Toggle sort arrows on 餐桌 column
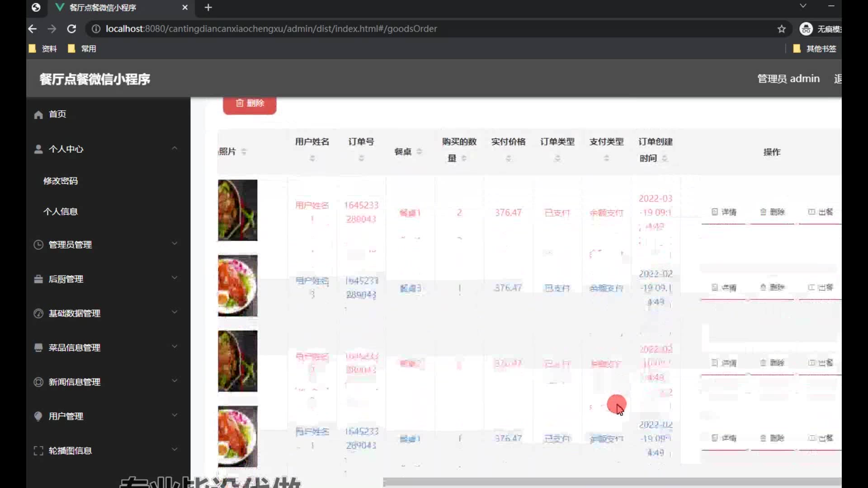This screenshot has height=488, width=868. tap(419, 152)
